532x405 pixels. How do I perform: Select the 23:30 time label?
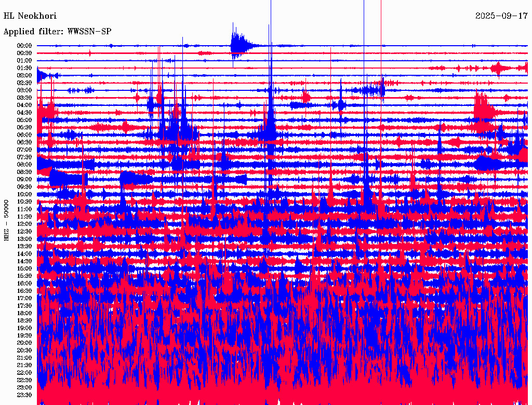[x=24, y=395]
